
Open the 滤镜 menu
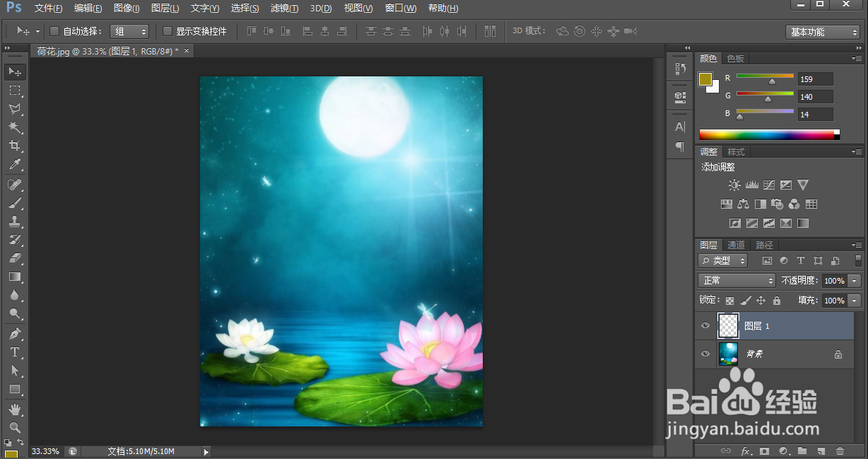(x=283, y=8)
